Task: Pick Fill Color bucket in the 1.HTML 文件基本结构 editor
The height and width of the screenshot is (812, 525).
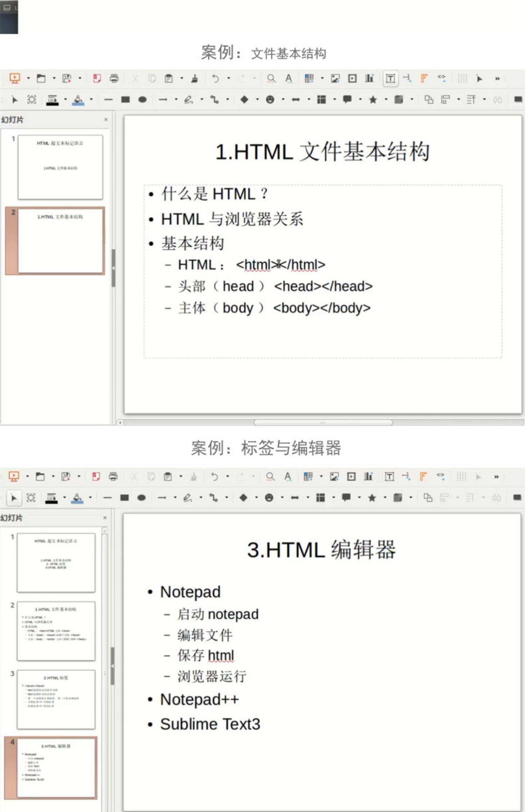Action: pos(78,100)
